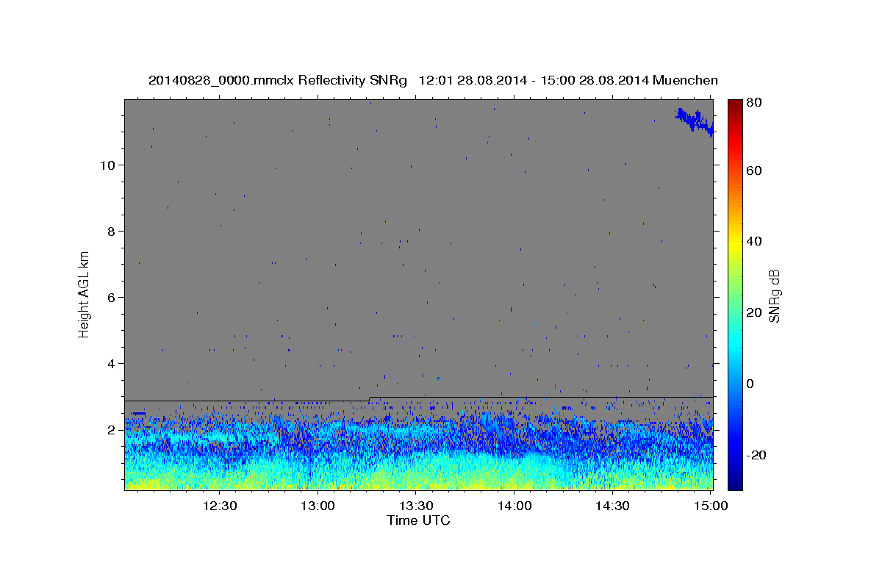Click the 13:30 time tick label
Screen dimensions: 882x588
416,506
